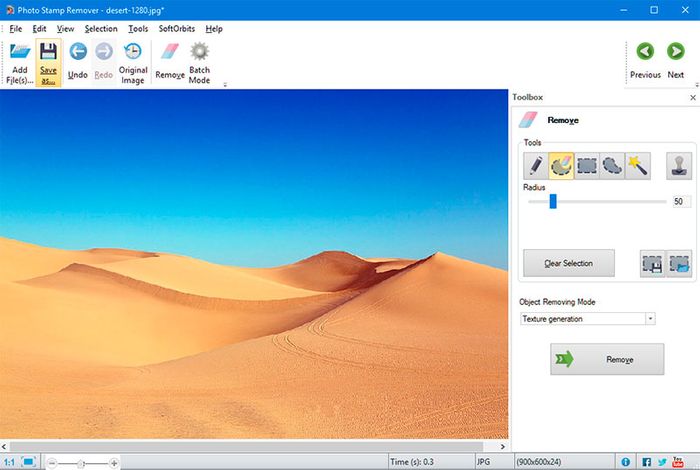Screen dimensions: 700x470
Task: Open the SoftOrbits menu
Action: 177,29
